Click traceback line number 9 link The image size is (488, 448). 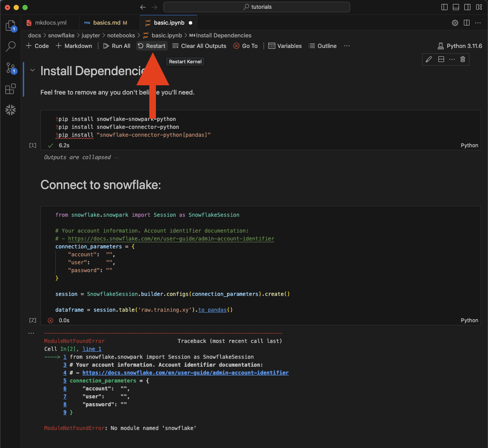(x=65, y=412)
